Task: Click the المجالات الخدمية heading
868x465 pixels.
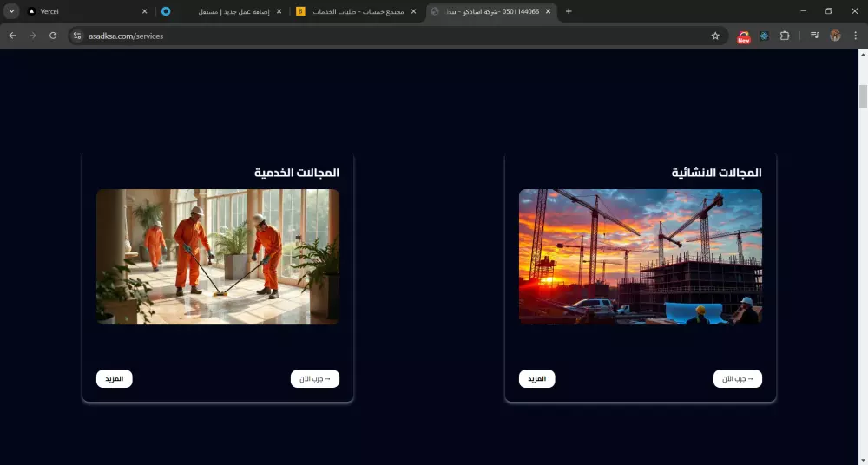Action: click(x=297, y=173)
